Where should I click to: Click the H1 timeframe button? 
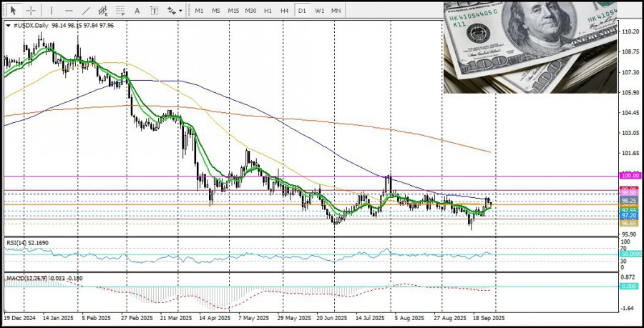click(268, 11)
